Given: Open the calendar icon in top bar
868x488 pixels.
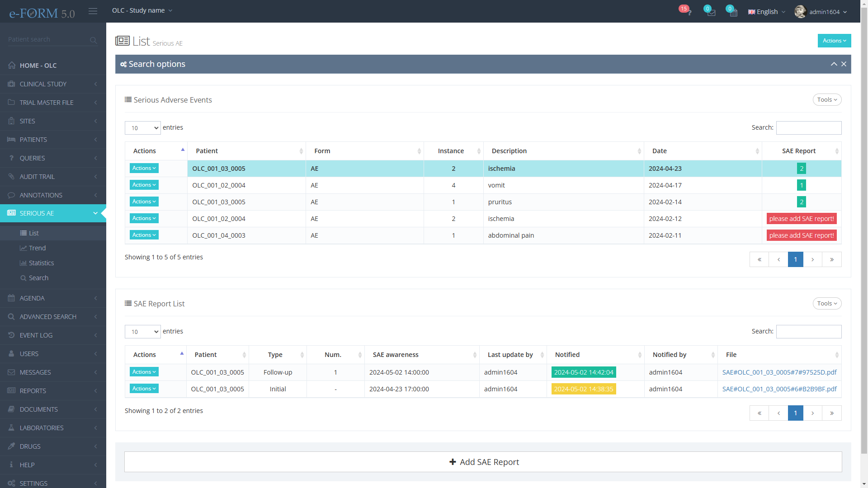Looking at the screenshot, I should coord(733,12).
